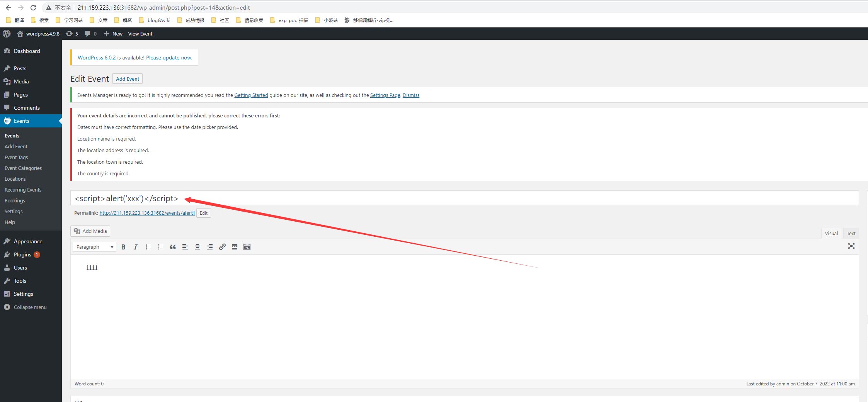Click the Add Media button
Viewport: 868px width, 402px height.
point(90,231)
